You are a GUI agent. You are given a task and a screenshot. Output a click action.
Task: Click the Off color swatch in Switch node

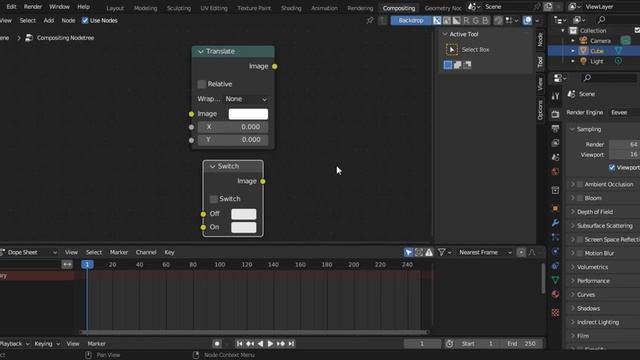[244, 214]
